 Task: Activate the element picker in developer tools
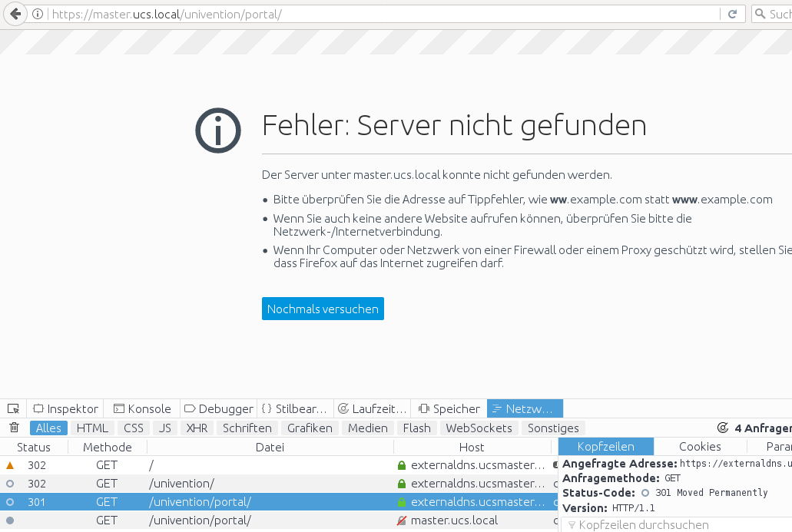pos(13,408)
